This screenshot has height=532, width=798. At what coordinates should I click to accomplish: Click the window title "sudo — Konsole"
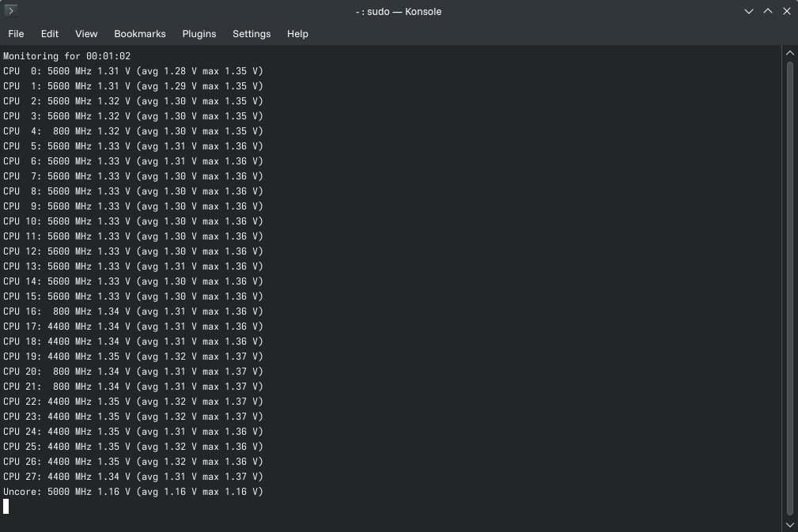pyautogui.click(x=404, y=11)
